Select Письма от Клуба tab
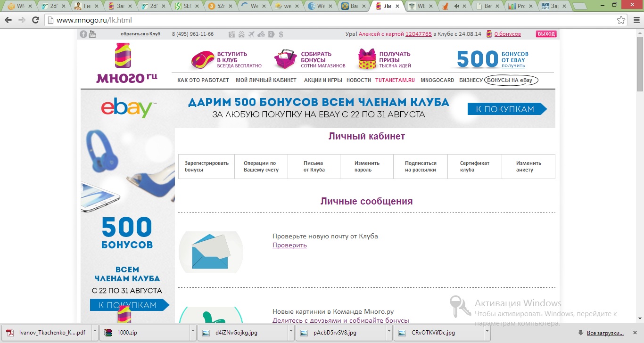The height and width of the screenshot is (343, 644). point(314,166)
